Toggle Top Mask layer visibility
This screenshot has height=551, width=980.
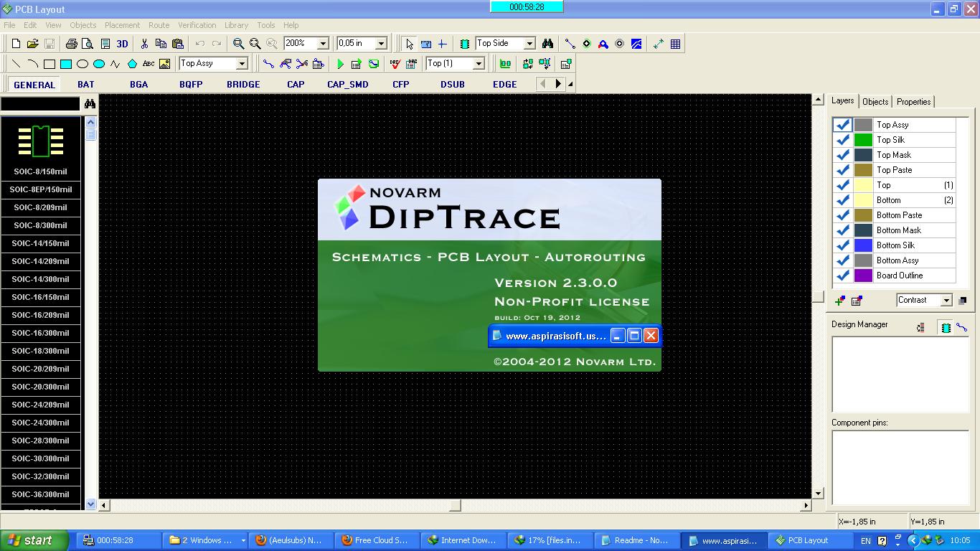(x=843, y=155)
